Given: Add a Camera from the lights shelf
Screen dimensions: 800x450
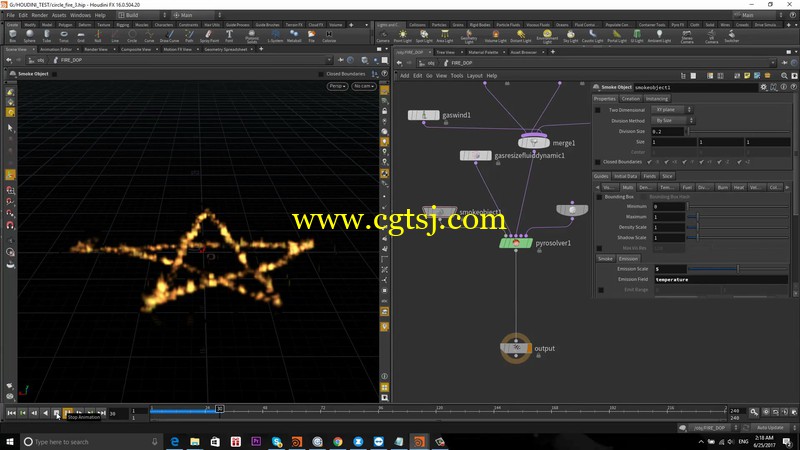Looking at the screenshot, I should tap(383, 36).
